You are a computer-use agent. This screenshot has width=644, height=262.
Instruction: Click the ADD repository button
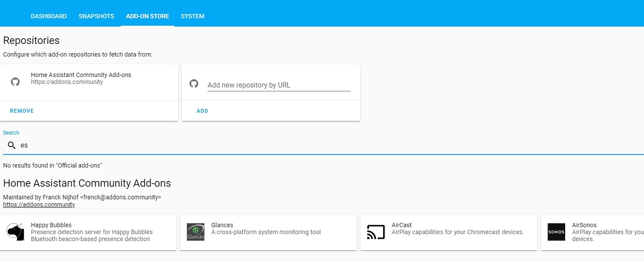203,111
